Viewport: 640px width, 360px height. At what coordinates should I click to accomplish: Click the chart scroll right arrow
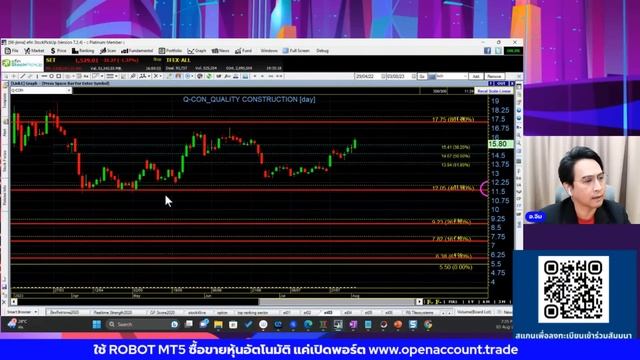pyautogui.click(x=419, y=302)
